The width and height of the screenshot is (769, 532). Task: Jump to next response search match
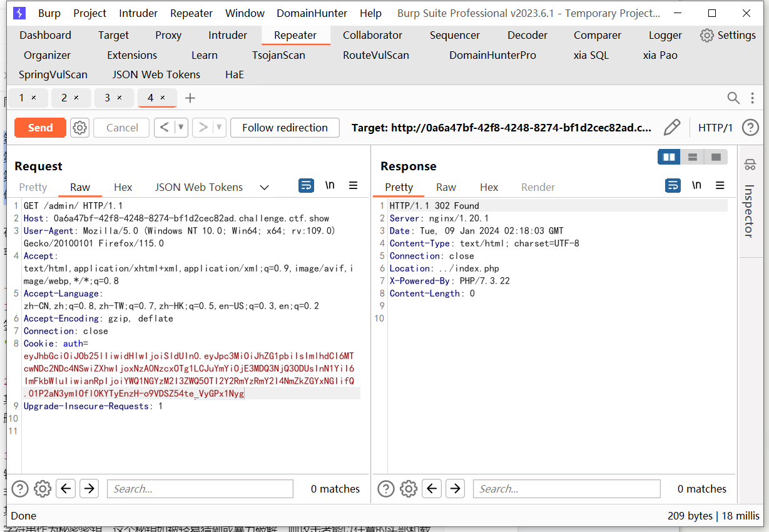click(x=455, y=489)
